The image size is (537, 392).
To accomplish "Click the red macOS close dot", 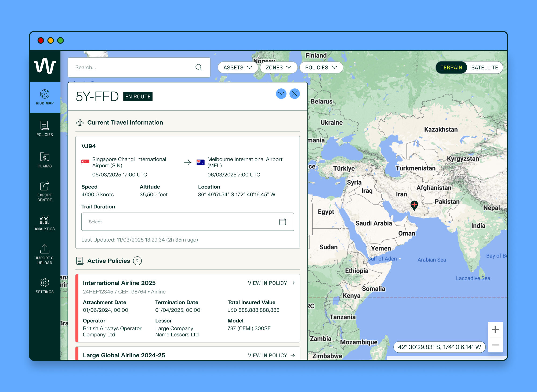I will tap(41, 41).
